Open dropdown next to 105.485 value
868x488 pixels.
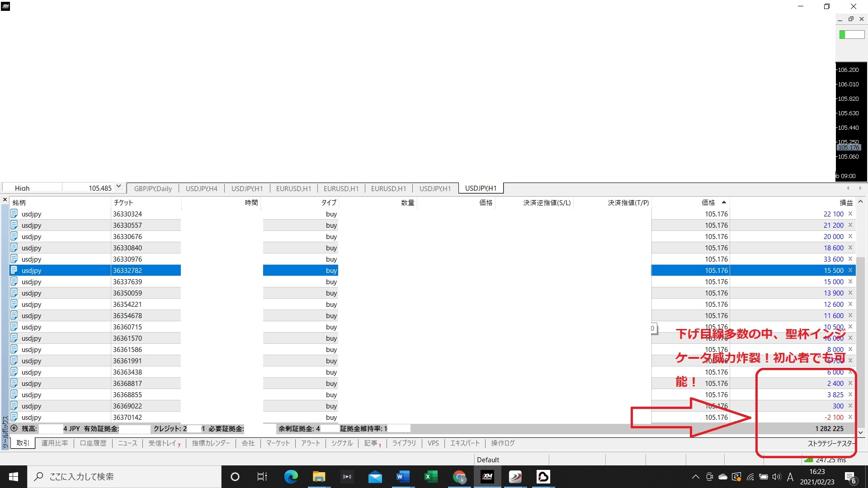coord(118,187)
